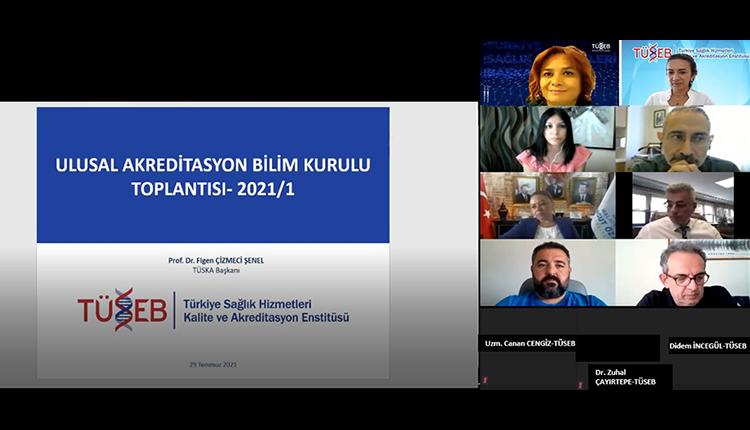The height and width of the screenshot is (430, 750).
Task: Click muted microphone icon left of Dr. Zuhal ÇAYIRTEPE label
Action: tap(581, 384)
